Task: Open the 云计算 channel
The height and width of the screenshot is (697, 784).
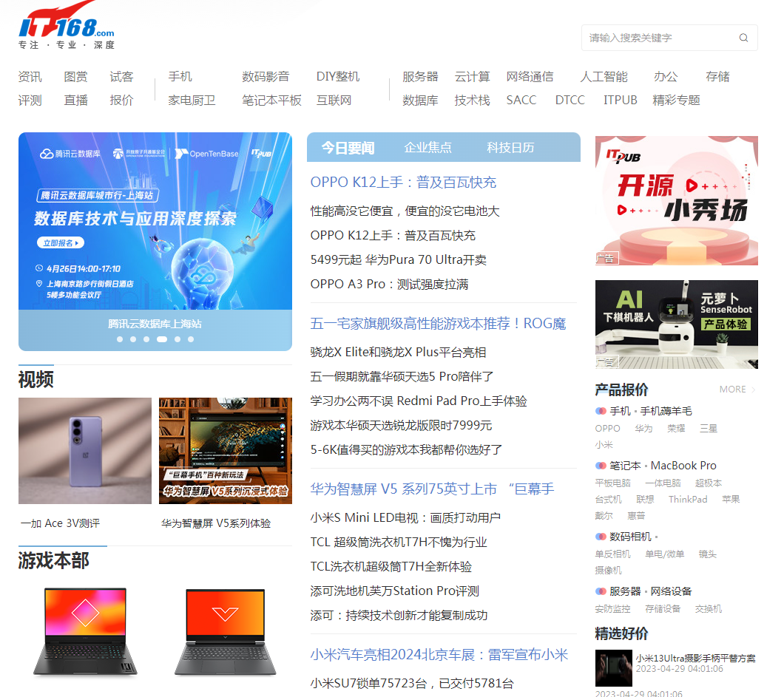Action: tap(472, 76)
